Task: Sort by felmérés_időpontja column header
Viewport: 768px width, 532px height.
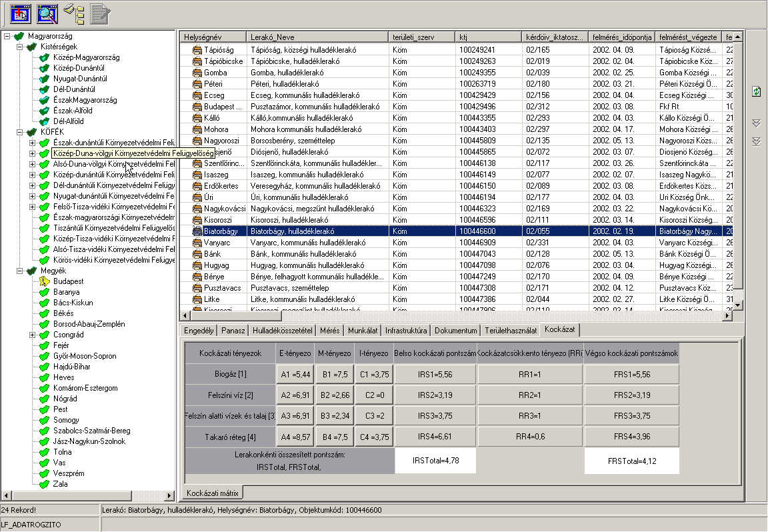Action: tap(621, 37)
